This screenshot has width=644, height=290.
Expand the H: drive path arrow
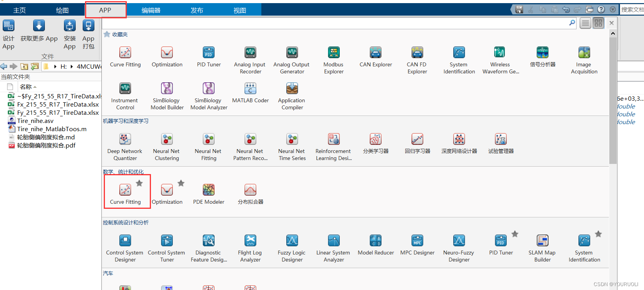(x=72, y=67)
